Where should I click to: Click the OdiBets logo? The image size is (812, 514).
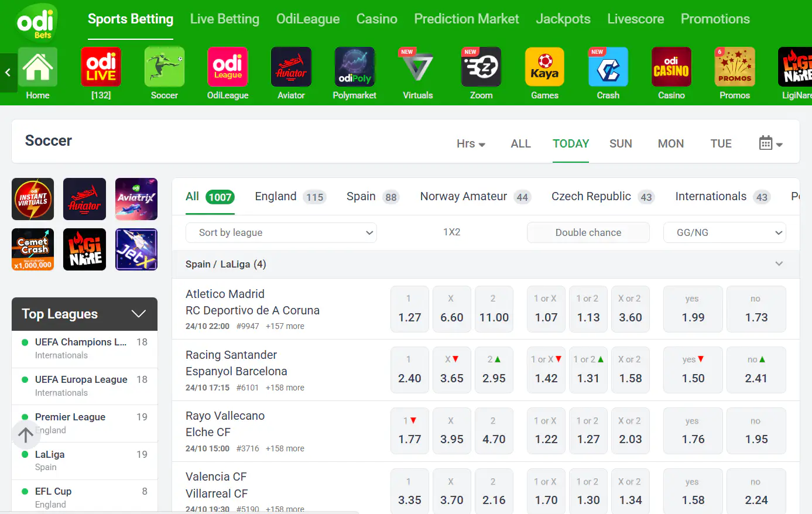pos(36,22)
